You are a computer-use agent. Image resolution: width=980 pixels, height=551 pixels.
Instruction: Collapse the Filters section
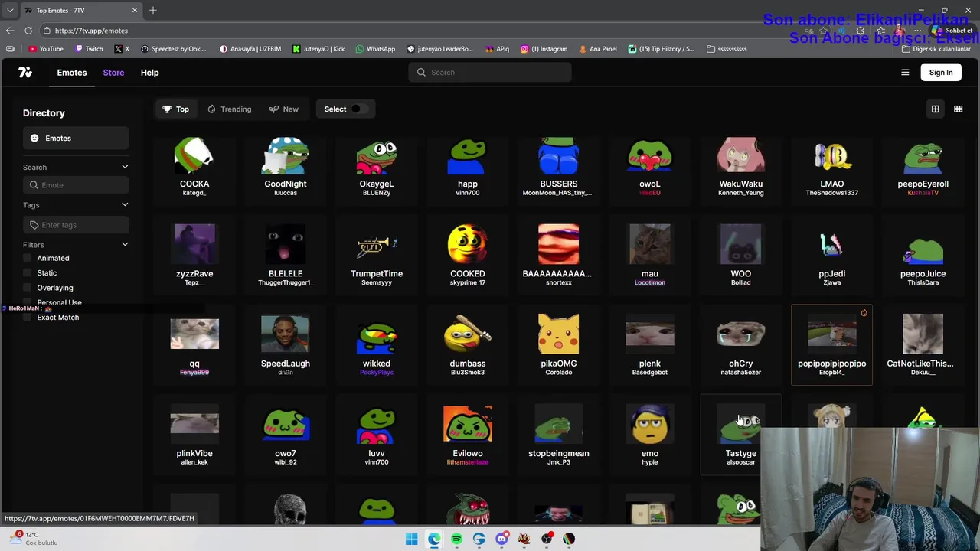(125, 244)
